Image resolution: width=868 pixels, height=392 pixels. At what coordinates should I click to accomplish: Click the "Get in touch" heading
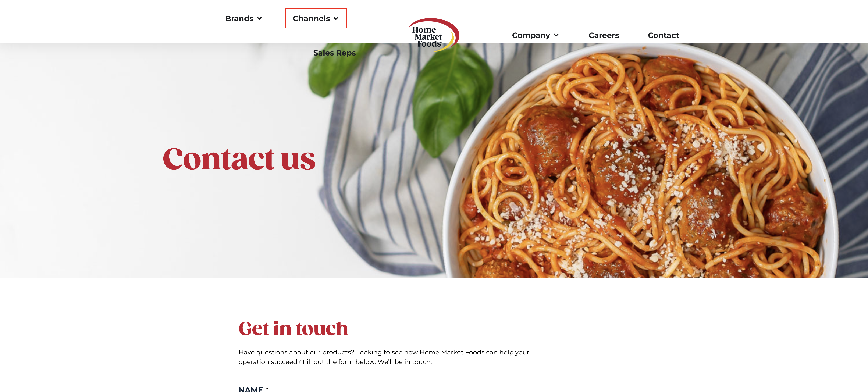coord(293,328)
